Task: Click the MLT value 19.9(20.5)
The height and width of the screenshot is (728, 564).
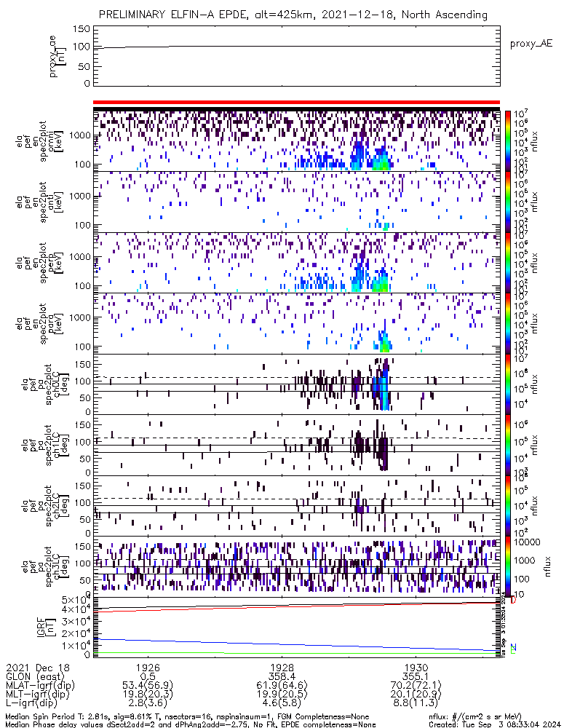Action: [x=282, y=694]
